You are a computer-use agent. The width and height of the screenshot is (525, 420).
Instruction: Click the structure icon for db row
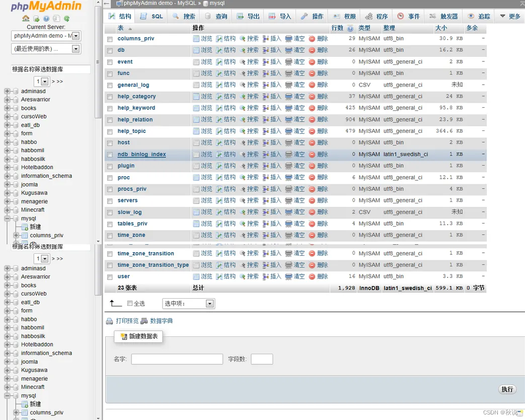coord(219,50)
